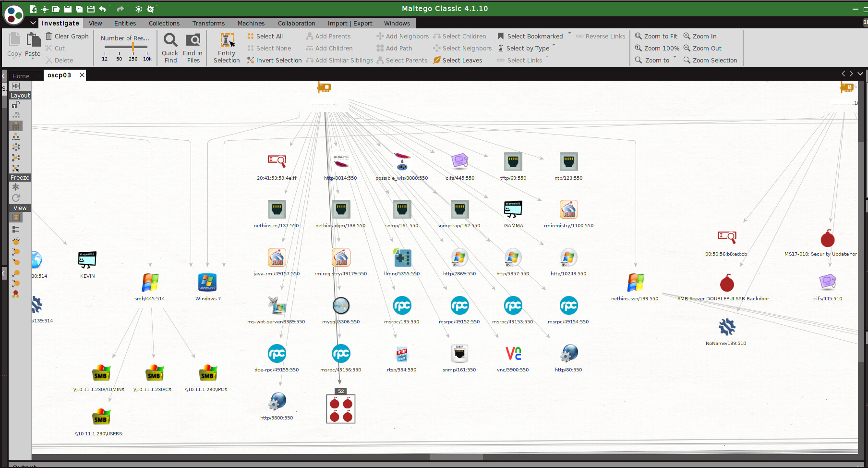Image resolution: width=868 pixels, height=468 pixels.
Task: Click the new graph icon in title bar
Action: tap(33, 9)
